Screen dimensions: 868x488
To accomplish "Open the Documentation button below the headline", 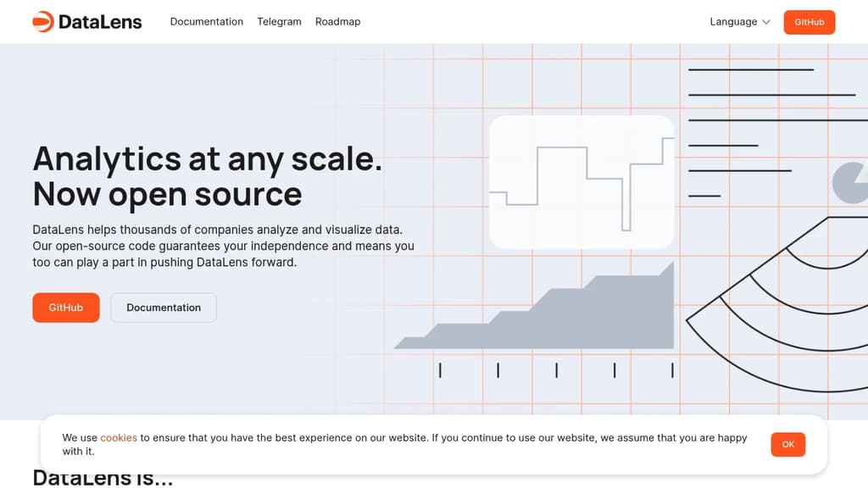I will coord(163,308).
